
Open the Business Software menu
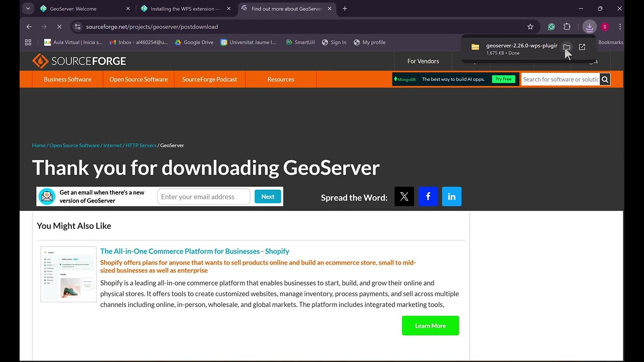(x=67, y=79)
